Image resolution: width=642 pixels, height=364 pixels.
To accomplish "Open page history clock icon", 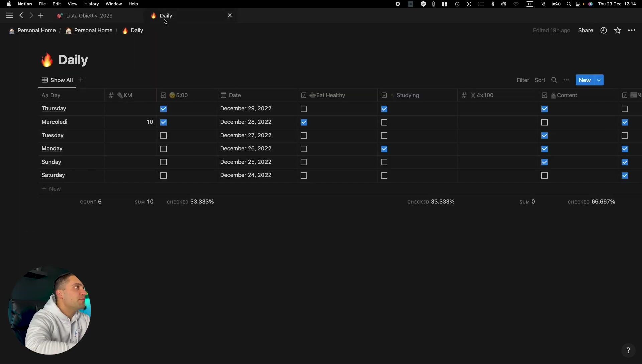I will (604, 30).
